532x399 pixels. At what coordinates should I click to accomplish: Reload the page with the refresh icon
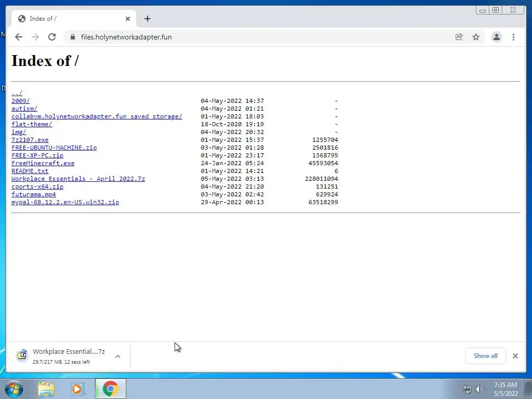click(52, 37)
